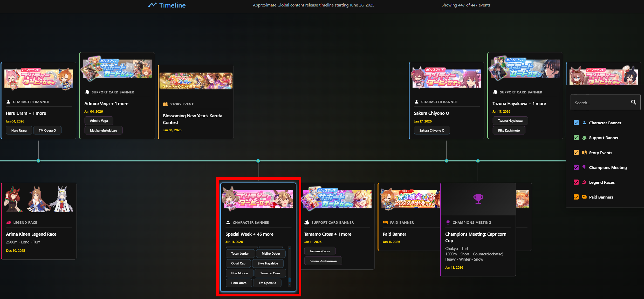Open the Arima Kinen Legend Race character thumbnails

(39, 199)
